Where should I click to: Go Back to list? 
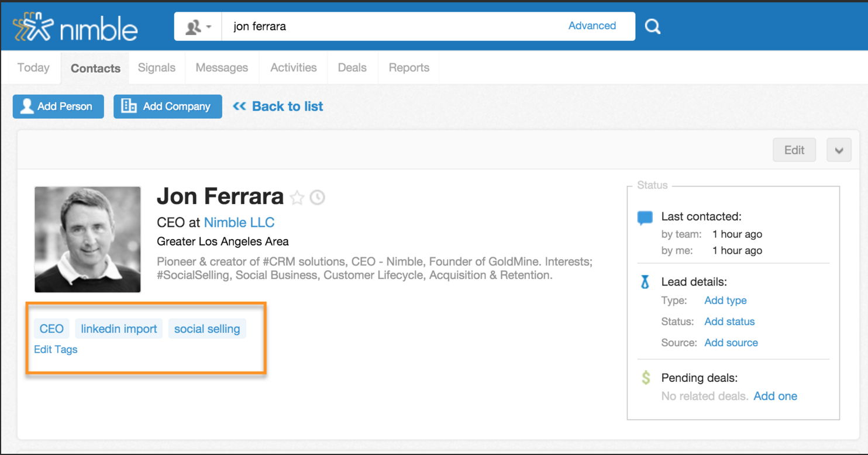[278, 106]
